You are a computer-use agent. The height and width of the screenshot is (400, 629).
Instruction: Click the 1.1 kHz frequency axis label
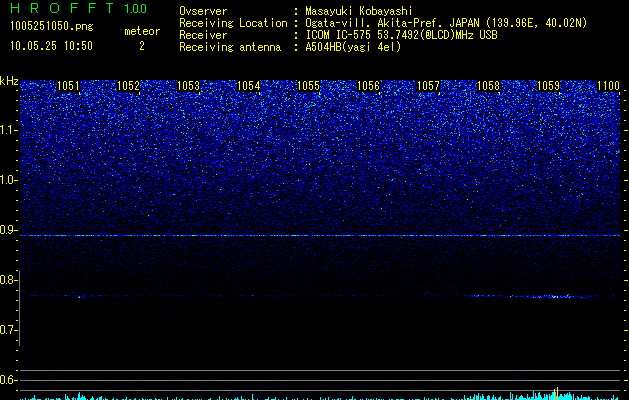9,130
